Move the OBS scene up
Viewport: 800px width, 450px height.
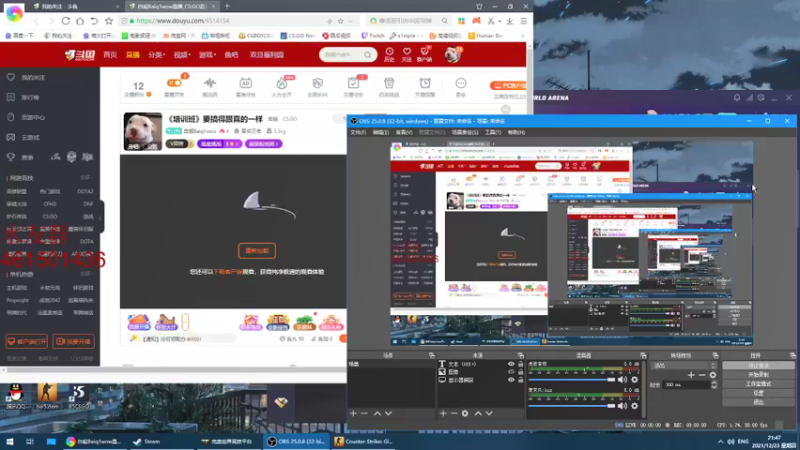[377, 413]
